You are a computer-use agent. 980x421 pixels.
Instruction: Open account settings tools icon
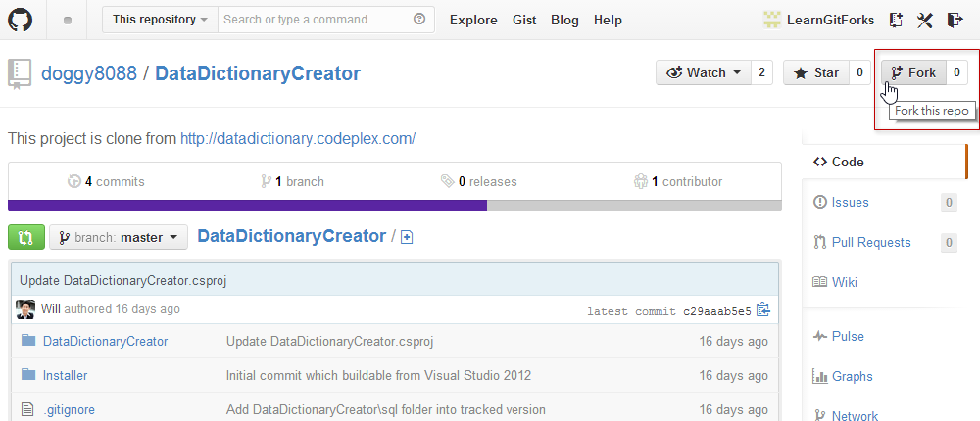point(925,20)
